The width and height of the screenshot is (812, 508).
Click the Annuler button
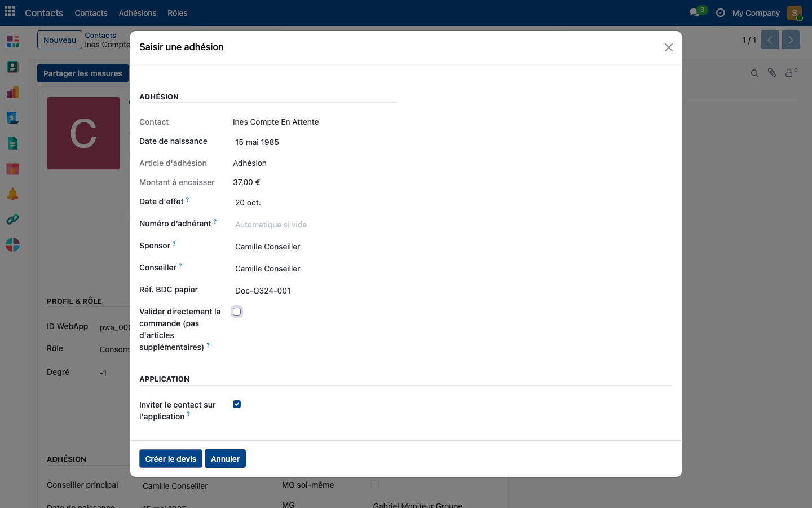coord(225,459)
